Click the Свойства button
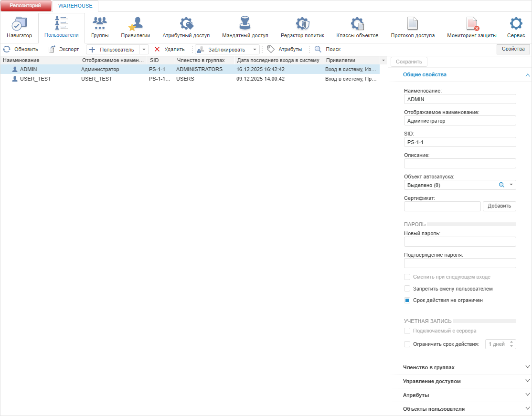This screenshot has width=532, height=416. [513, 49]
